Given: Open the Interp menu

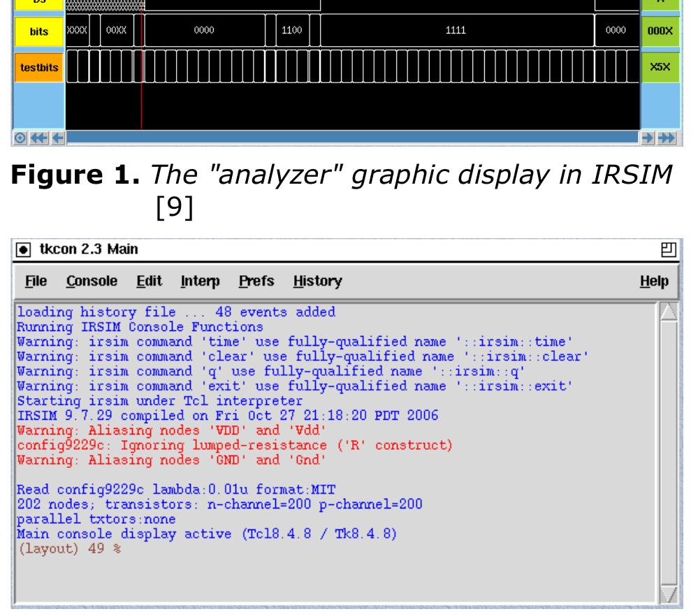Looking at the screenshot, I should pyautogui.click(x=201, y=281).
